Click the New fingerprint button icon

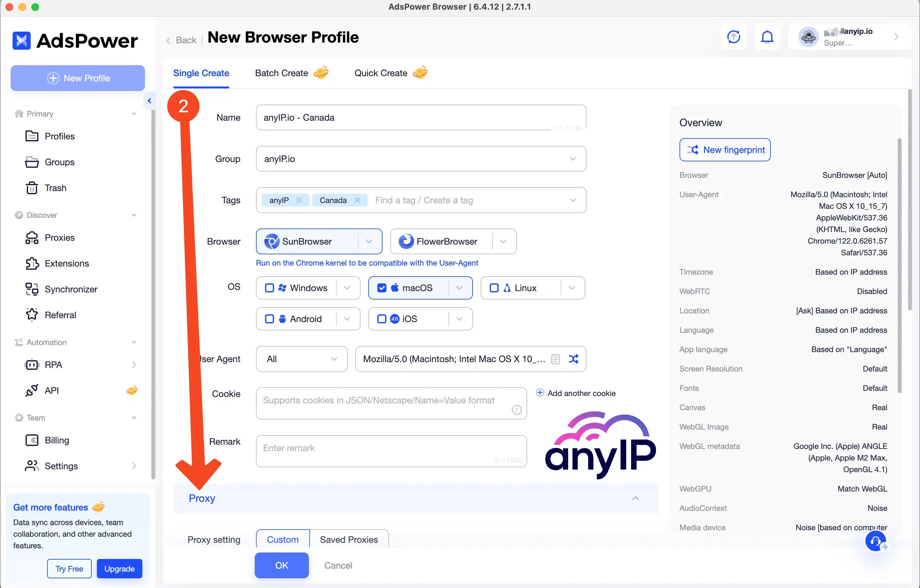[x=693, y=149]
